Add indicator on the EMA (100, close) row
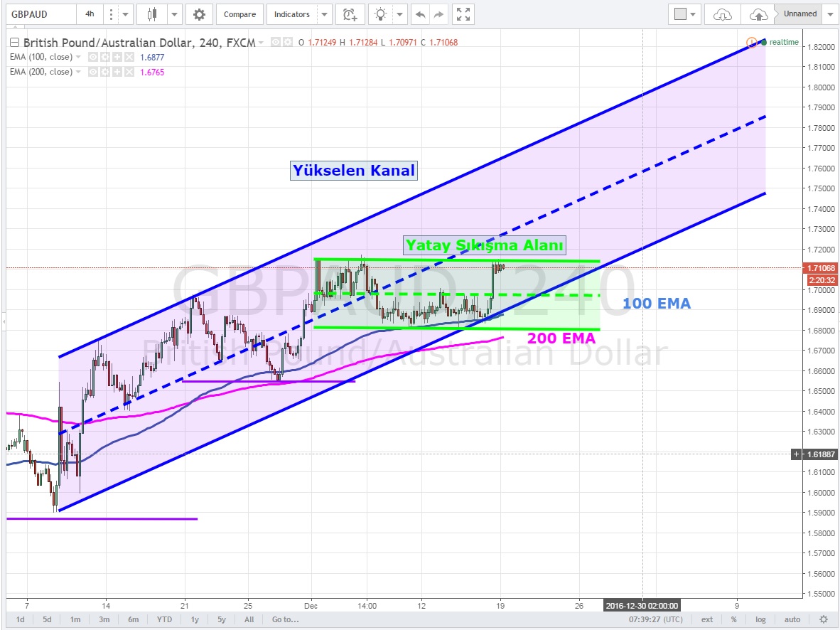 click(117, 57)
